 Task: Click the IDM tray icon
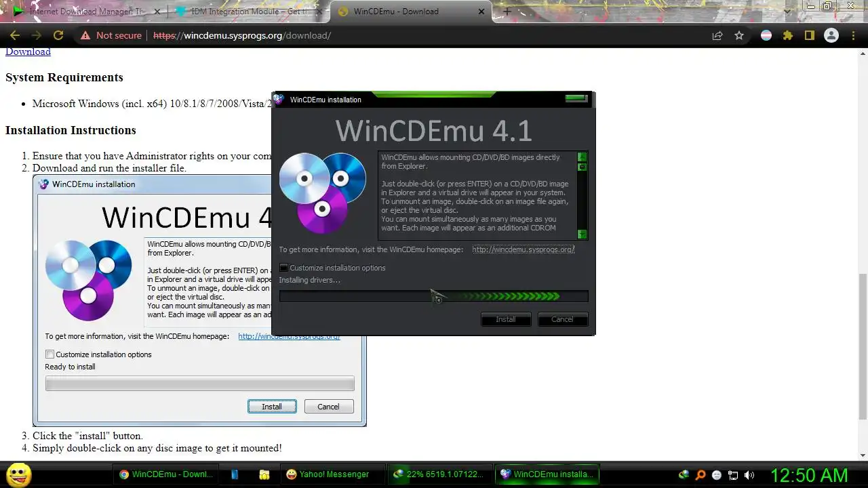click(x=684, y=475)
